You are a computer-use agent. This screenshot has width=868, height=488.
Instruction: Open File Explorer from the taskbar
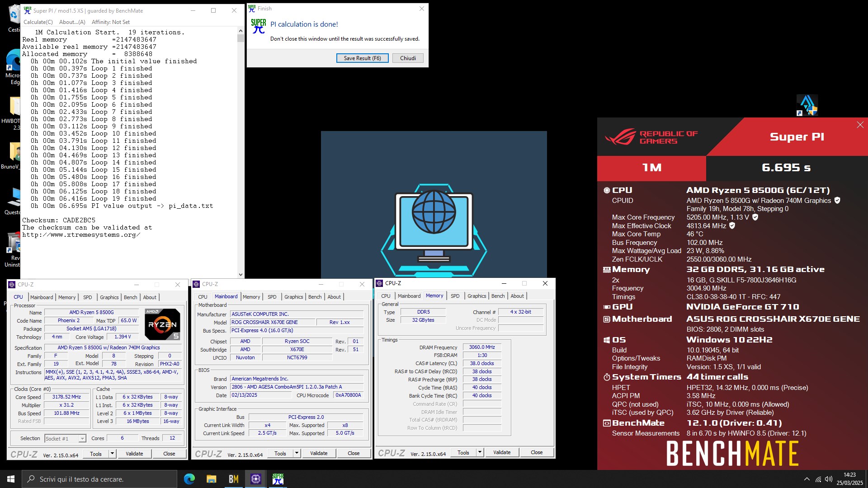tap(211, 479)
